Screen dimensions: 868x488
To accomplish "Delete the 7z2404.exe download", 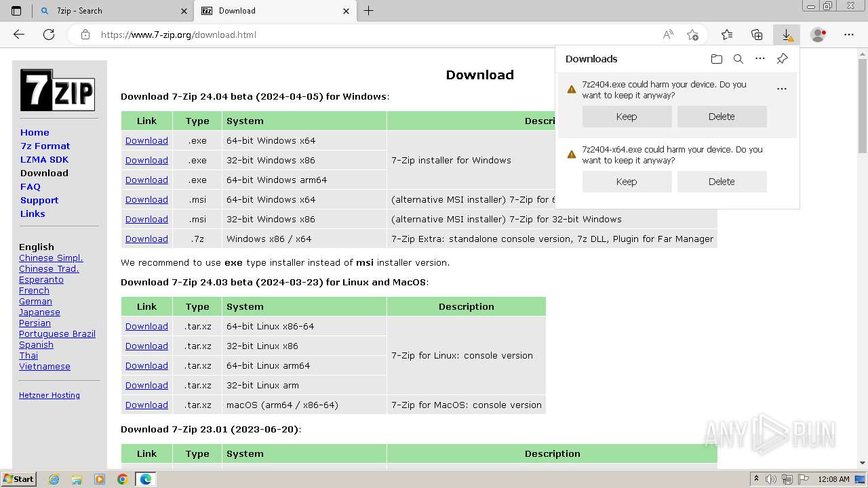I will point(722,117).
